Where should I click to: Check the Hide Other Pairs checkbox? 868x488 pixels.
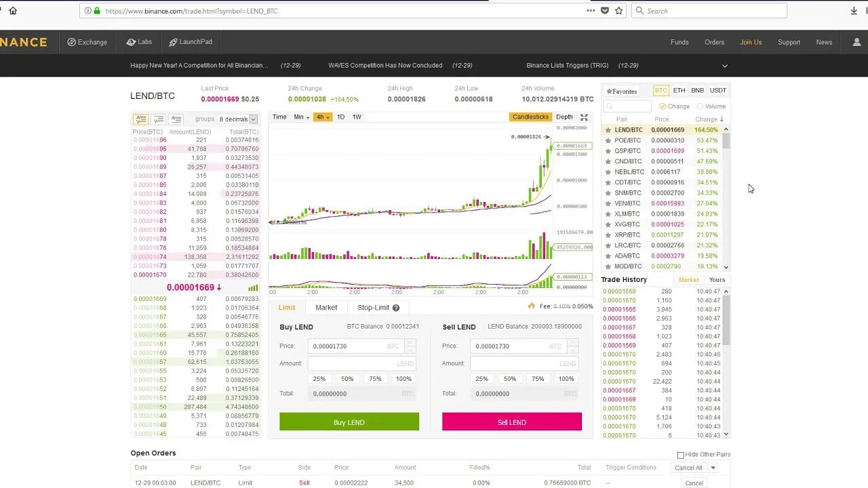(680, 455)
